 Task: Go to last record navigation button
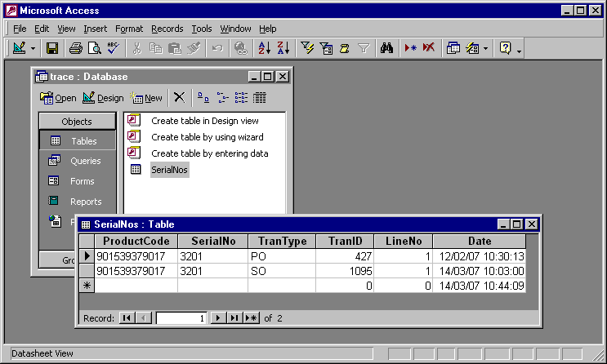(x=234, y=318)
